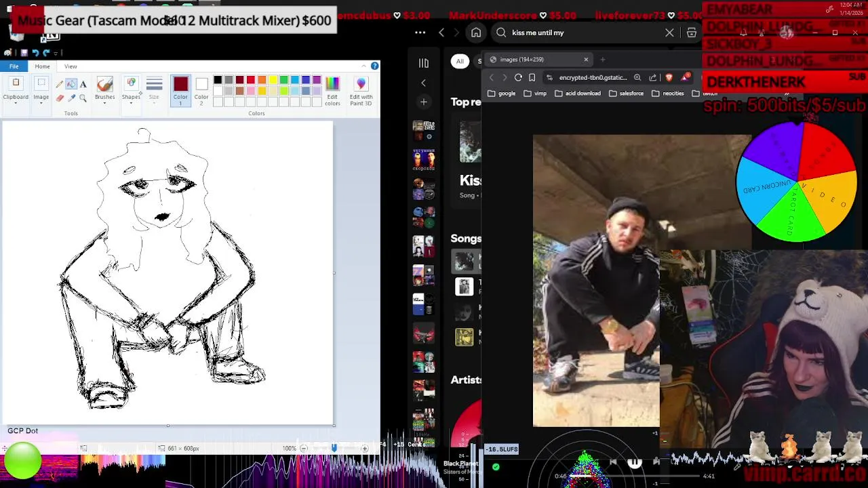Close the images (194×259) browser tab
Image resolution: width=868 pixels, height=488 pixels.
(x=586, y=60)
